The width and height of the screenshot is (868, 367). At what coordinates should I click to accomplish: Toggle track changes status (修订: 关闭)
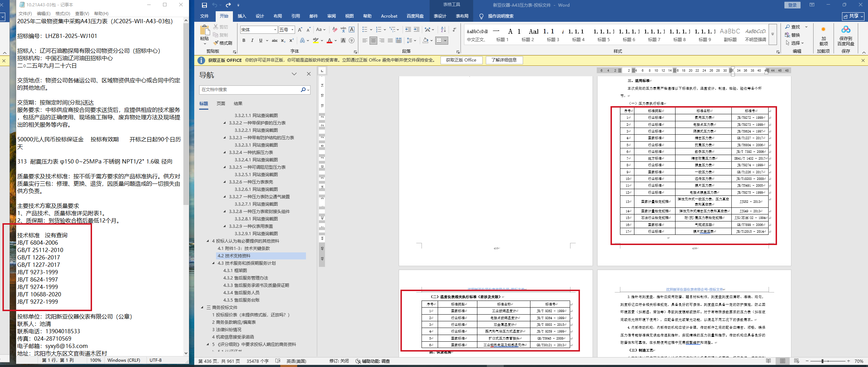(339, 361)
